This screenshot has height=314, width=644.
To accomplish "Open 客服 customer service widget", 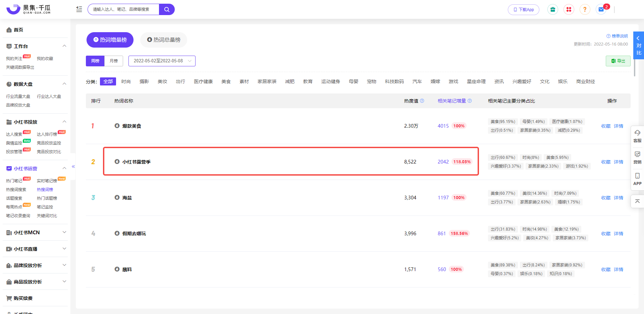I will tap(637, 136).
